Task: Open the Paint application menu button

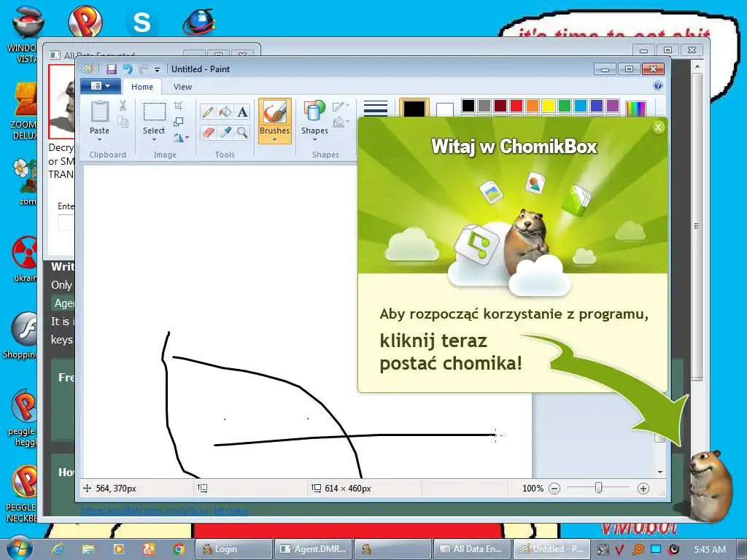Action: [101, 86]
